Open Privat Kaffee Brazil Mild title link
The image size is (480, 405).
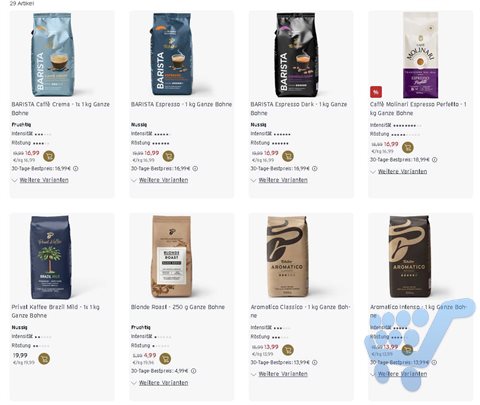[x=55, y=311]
